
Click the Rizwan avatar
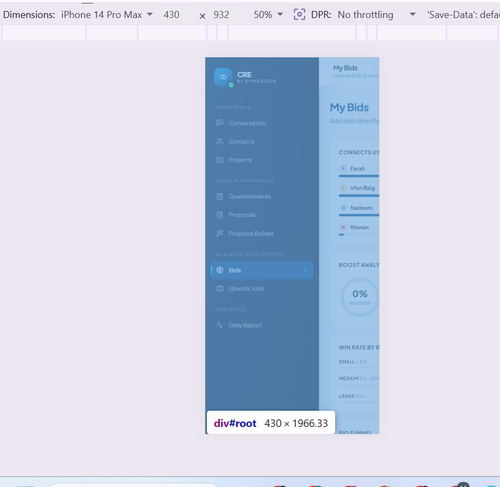coord(343,227)
